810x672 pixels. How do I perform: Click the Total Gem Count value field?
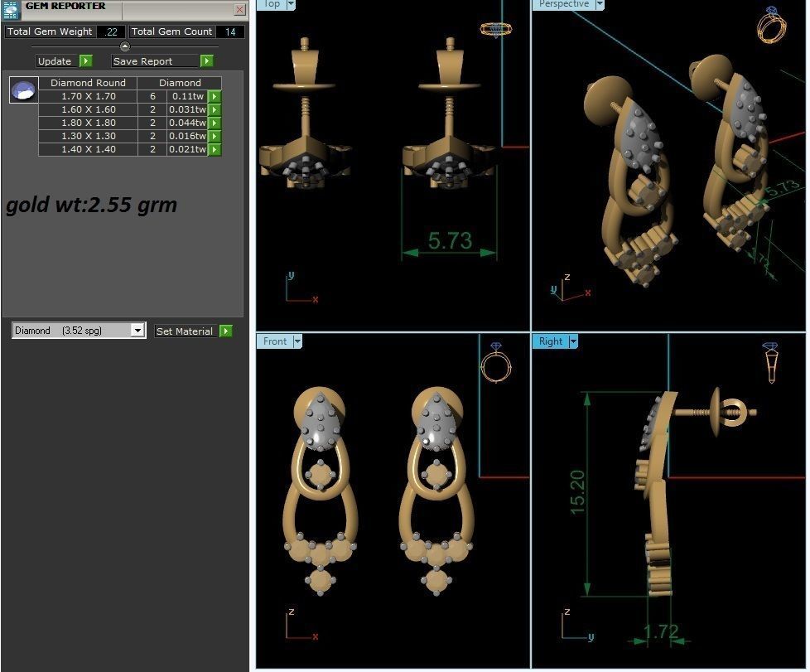point(230,31)
